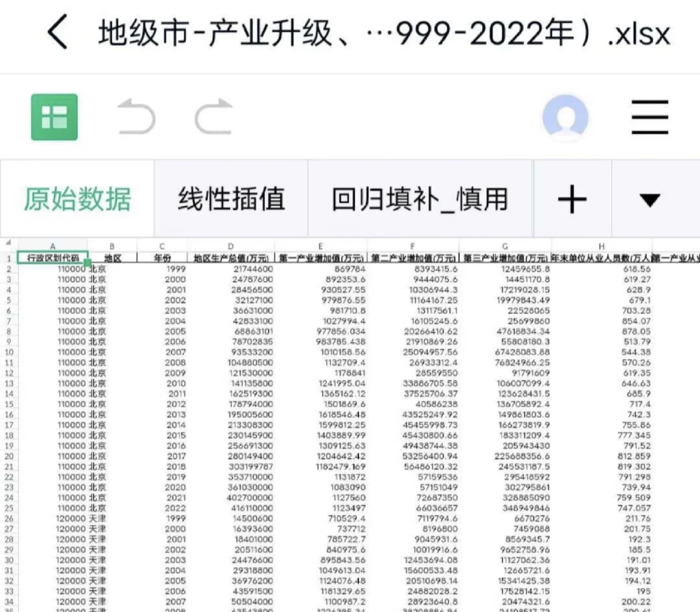Select row 2 header number
Screen dimensions: 700x612
(8, 269)
